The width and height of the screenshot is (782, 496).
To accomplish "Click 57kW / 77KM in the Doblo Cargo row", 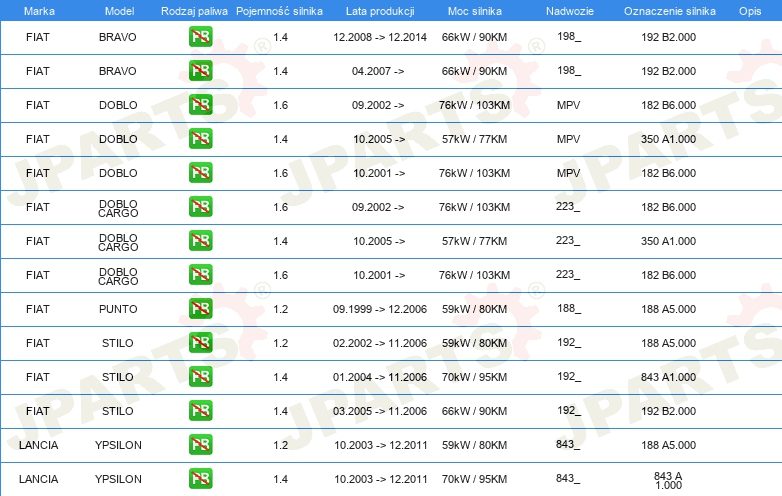I will 474,241.
